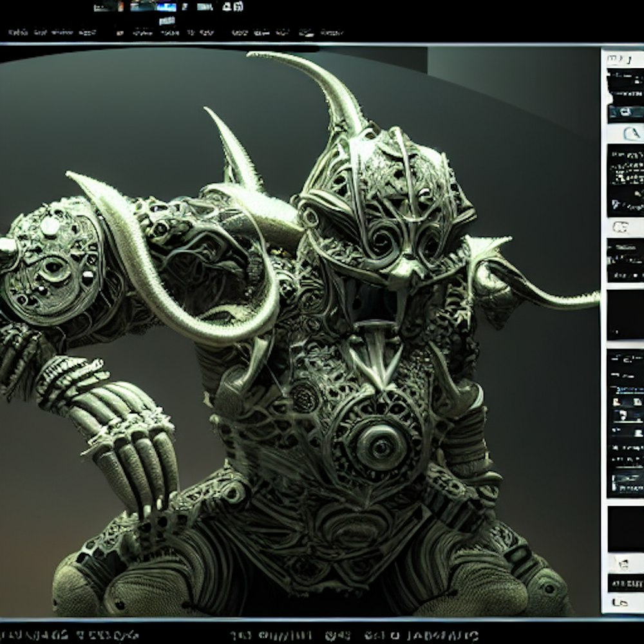Click the blue-highlighted icon in upper right panel
The height and width of the screenshot is (644, 644).
(625, 112)
